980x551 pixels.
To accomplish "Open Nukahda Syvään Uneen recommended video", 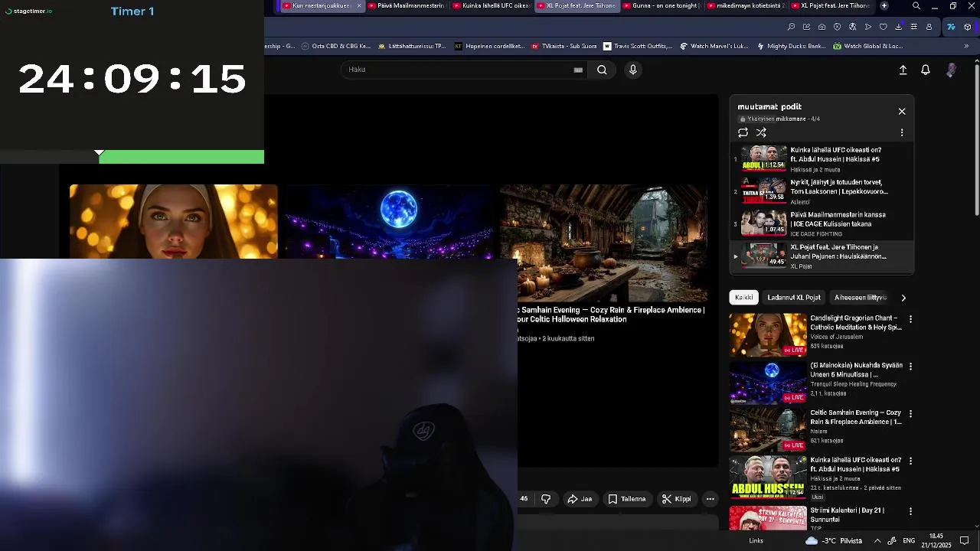I will pyautogui.click(x=769, y=383).
